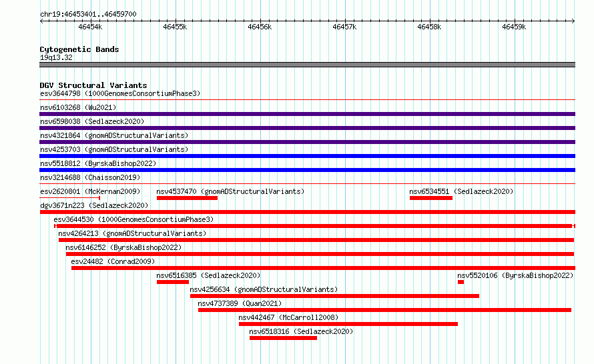Screen dimensions: 594x364
Task: Open nsv4537470 gnomADStructuralVariants label
Action: click(230, 191)
